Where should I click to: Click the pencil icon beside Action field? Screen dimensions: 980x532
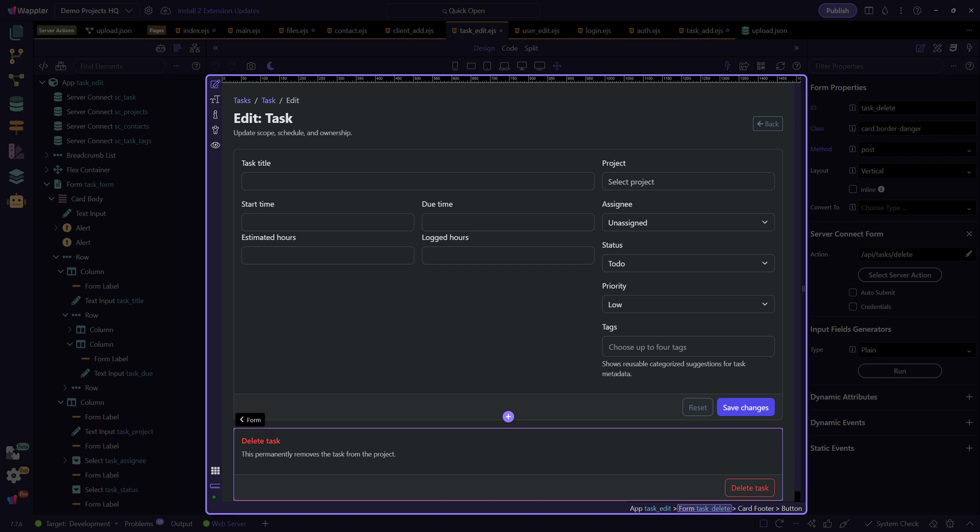point(968,254)
